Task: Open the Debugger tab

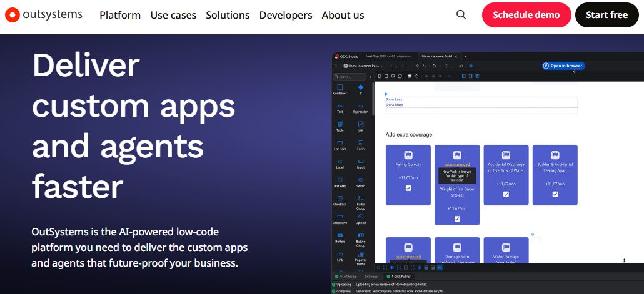Action: point(371,277)
